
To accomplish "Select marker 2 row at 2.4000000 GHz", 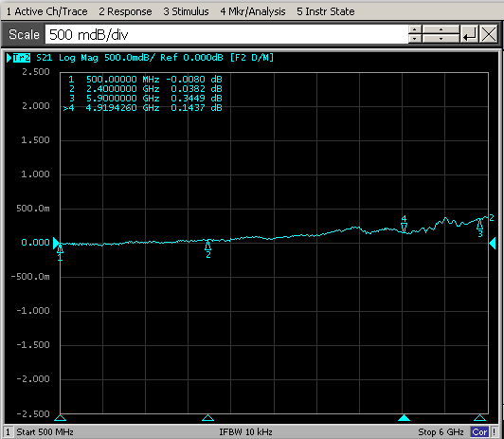I will point(145,89).
